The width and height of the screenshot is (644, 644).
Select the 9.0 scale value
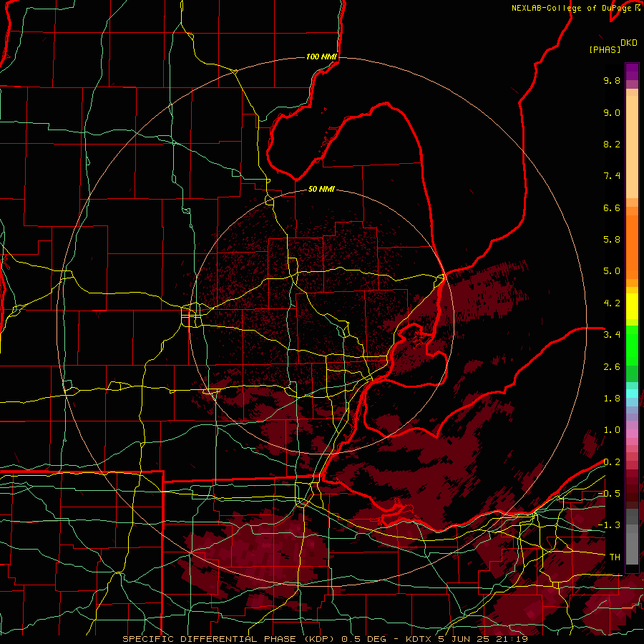coord(612,112)
